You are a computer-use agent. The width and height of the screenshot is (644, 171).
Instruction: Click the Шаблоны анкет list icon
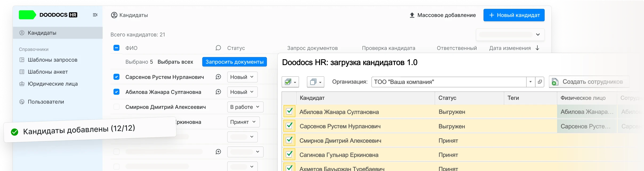(22, 72)
